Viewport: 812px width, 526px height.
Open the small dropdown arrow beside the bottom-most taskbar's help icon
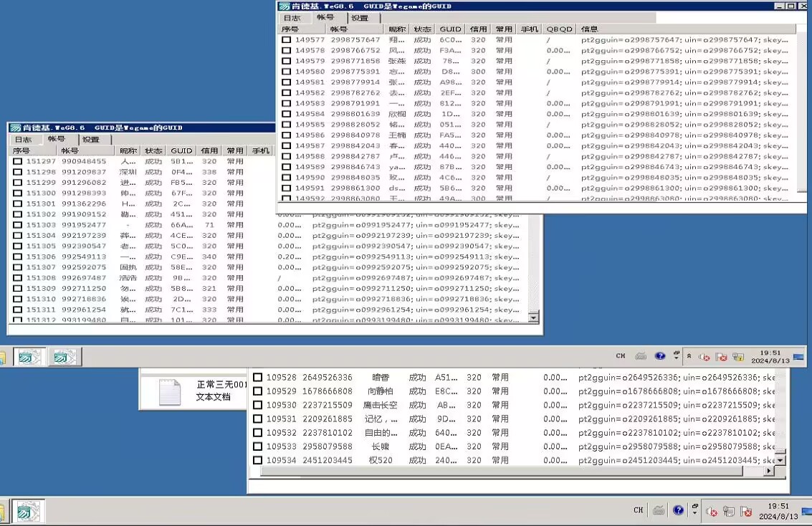click(x=694, y=511)
